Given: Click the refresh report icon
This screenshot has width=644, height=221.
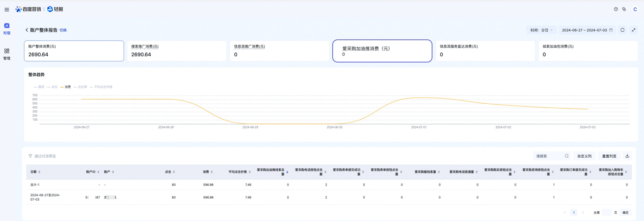Looking at the screenshot, I should (623, 30).
